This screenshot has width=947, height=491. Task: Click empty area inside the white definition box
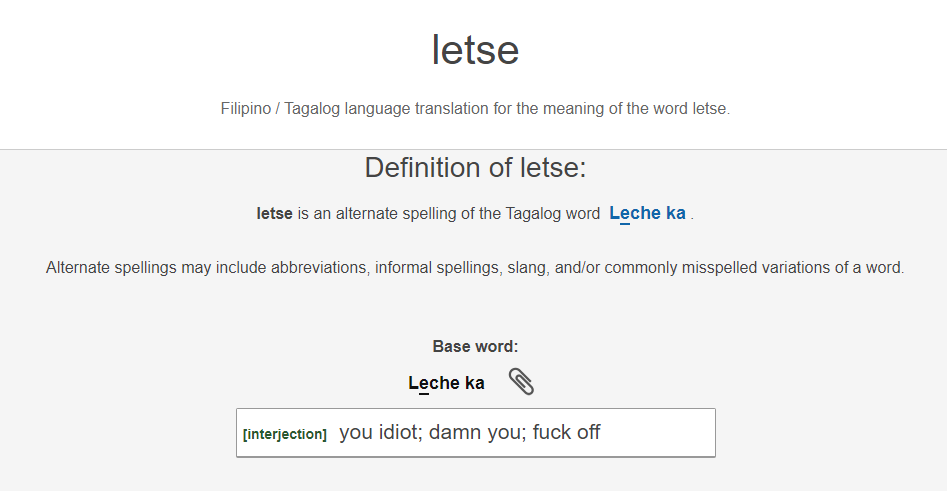click(658, 432)
